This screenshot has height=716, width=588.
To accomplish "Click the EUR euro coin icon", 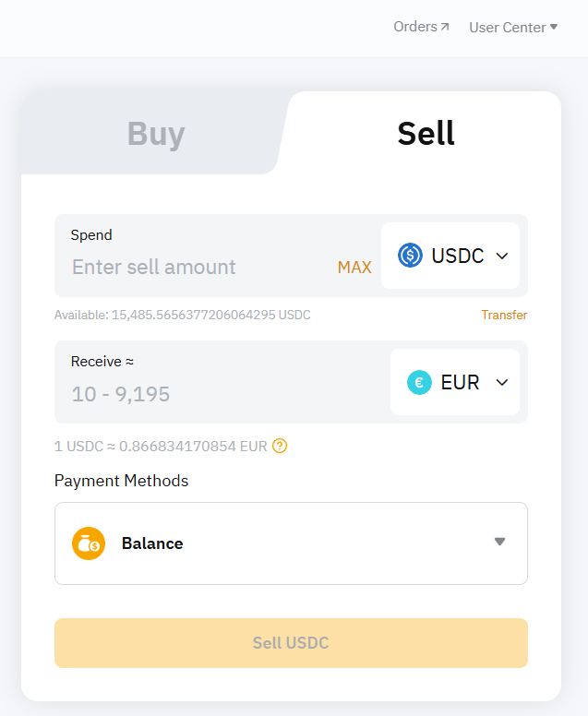I will pos(419,382).
